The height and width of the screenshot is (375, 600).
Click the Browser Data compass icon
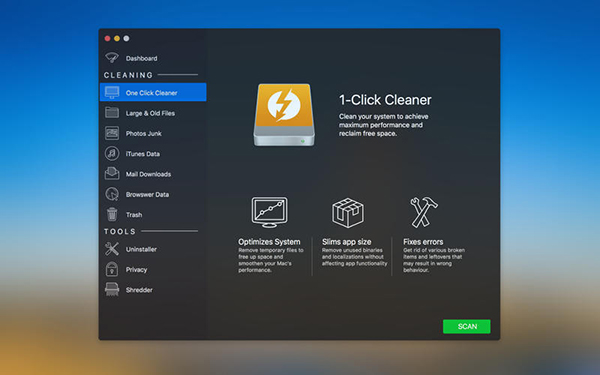tap(112, 194)
